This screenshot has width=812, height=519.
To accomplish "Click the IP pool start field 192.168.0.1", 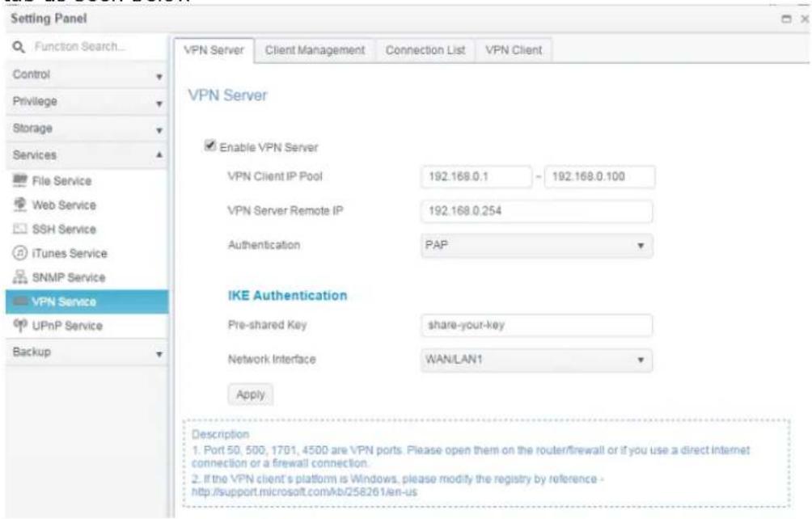I will click(476, 176).
